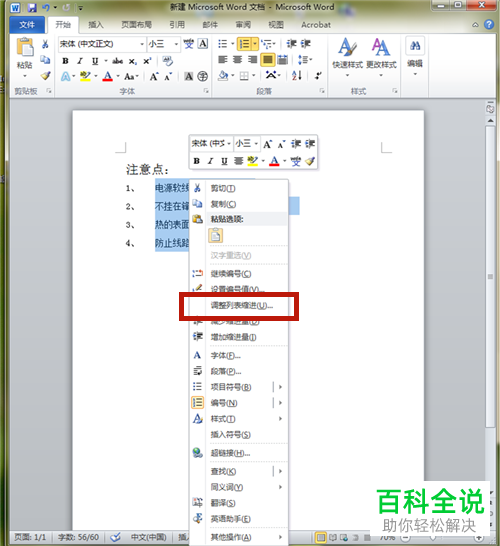
Task: Toggle Underline in the ribbon font group
Action: (x=95, y=61)
